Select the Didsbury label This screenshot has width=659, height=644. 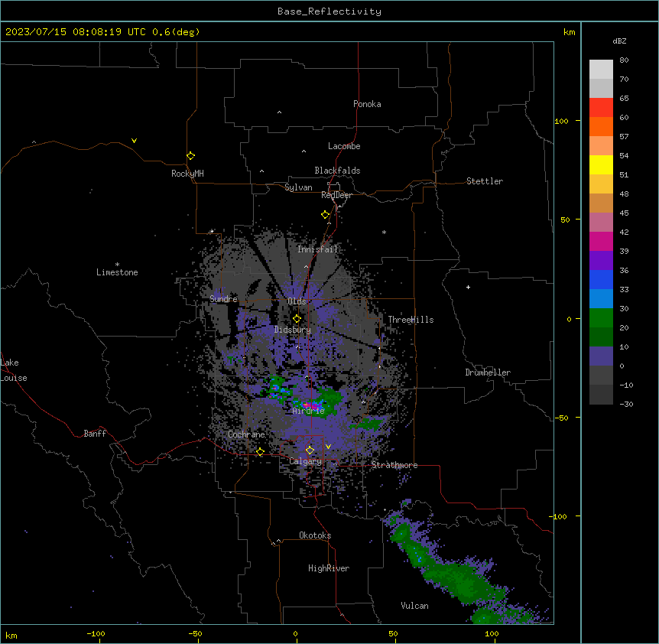[x=293, y=330]
